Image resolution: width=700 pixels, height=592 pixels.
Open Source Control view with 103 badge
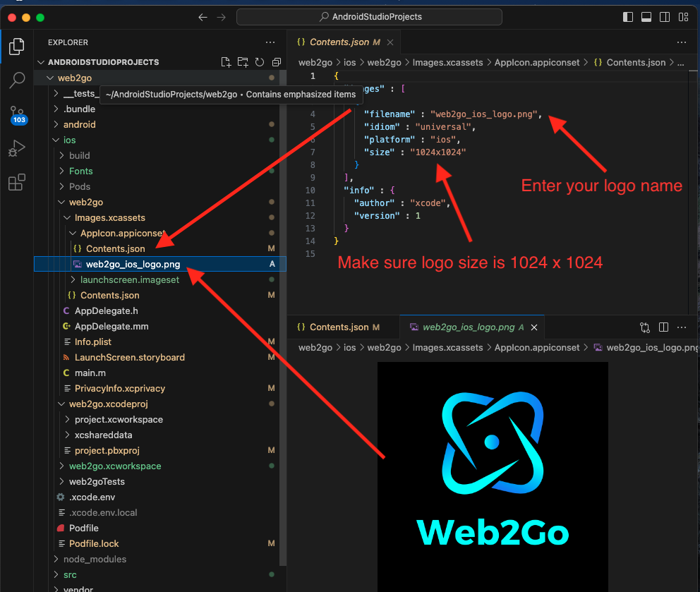[x=17, y=114]
